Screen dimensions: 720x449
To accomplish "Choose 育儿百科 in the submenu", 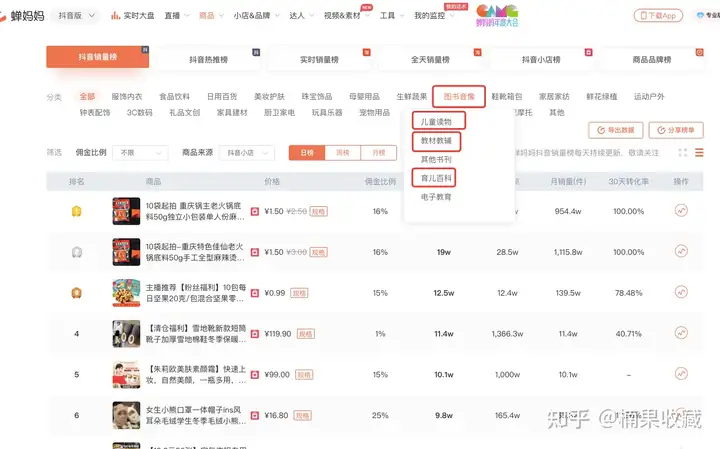I will (436, 178).
